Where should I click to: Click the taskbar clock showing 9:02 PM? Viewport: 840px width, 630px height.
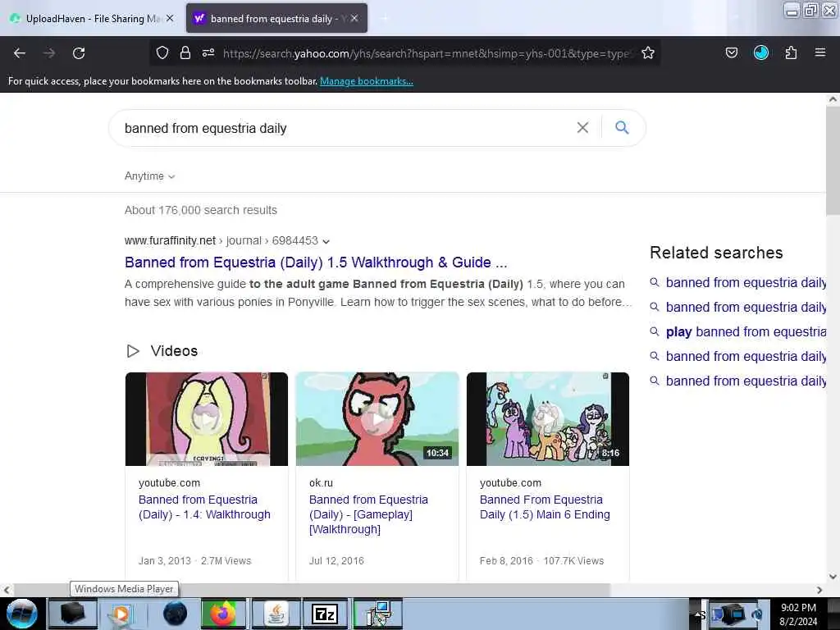click(x=798, y=614)
